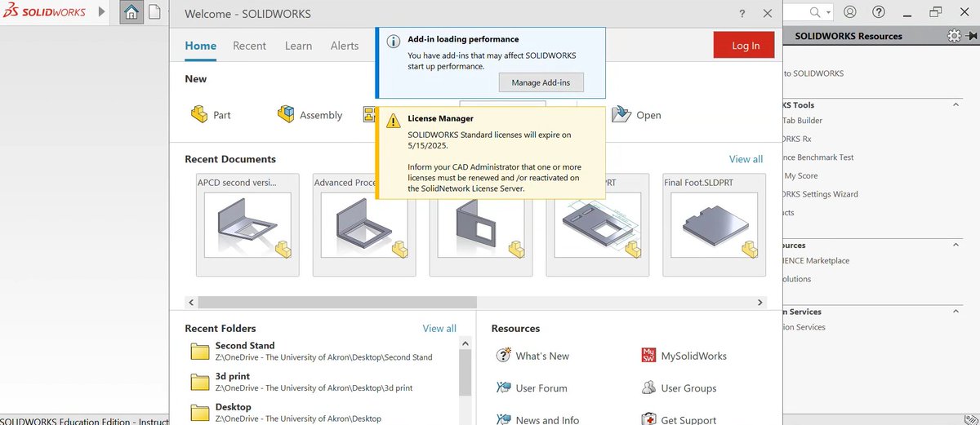Click the New document icon in toolbar
The image size is (980, 425).
point(154,13)
